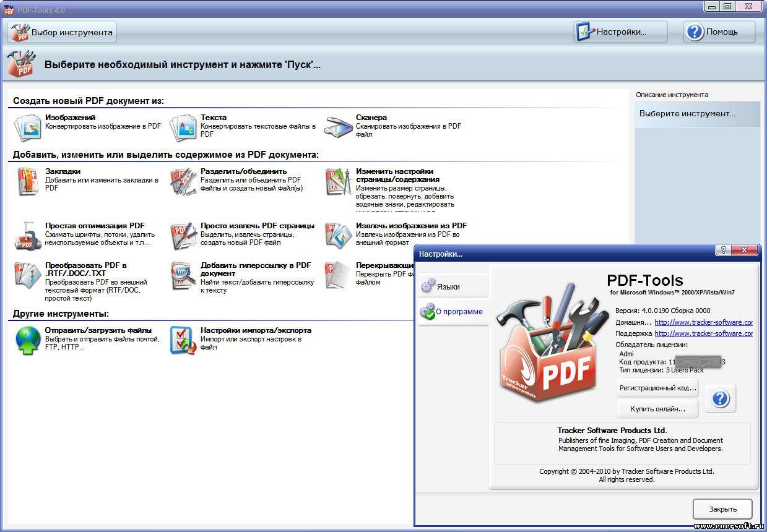
Task: Click the Простая оптимизация PDF title
Action: click(95, 226)
